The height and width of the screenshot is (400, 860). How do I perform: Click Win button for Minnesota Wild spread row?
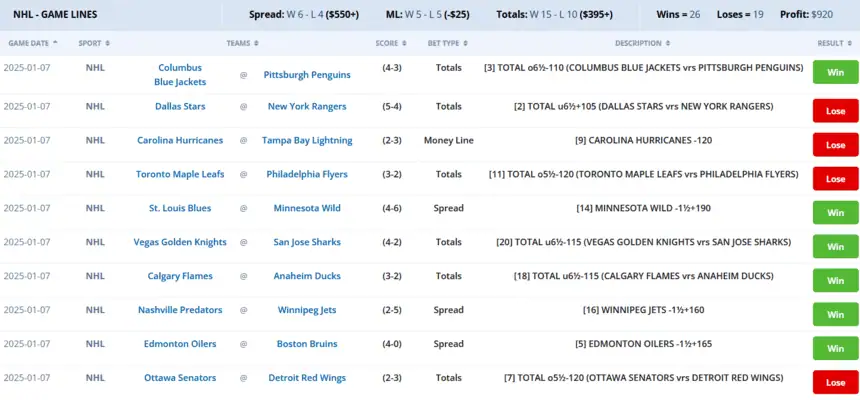coord(835,213)
